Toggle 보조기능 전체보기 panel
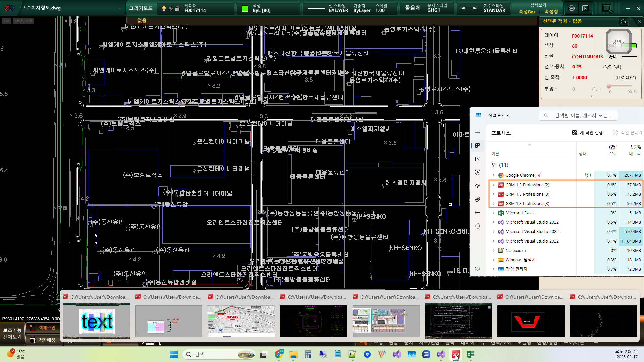This screenshot has height=362, width=644. (x=12, y=333)
